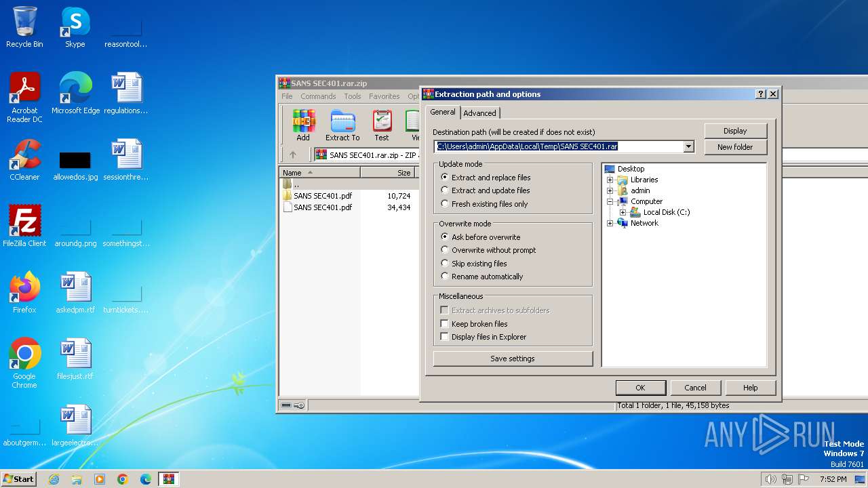Click the OK button
This screenshot has height=488, width=868.
[x=640, y=388]
